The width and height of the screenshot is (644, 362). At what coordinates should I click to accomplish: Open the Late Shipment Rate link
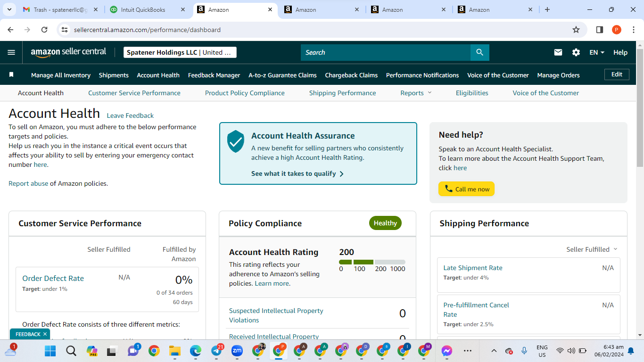[x=473, y=268]
